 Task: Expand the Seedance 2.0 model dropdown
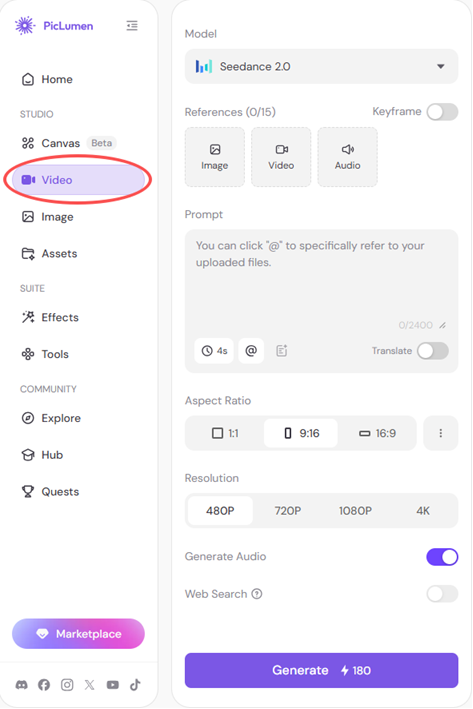(322, 66)
